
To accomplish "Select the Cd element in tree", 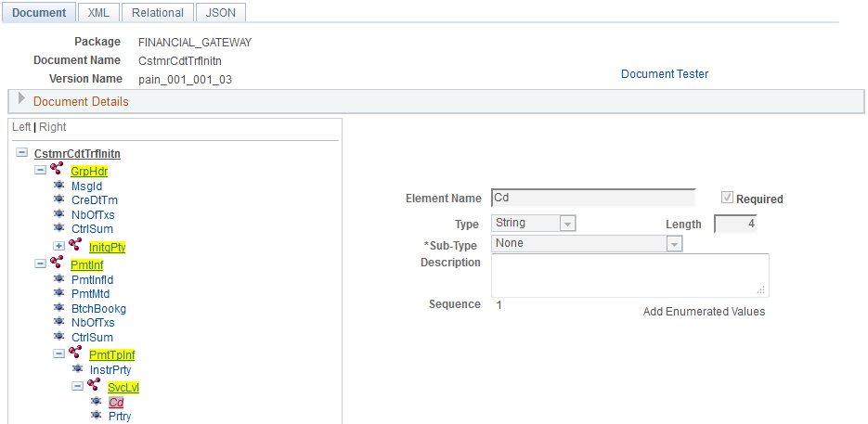I will pos(116,402).
